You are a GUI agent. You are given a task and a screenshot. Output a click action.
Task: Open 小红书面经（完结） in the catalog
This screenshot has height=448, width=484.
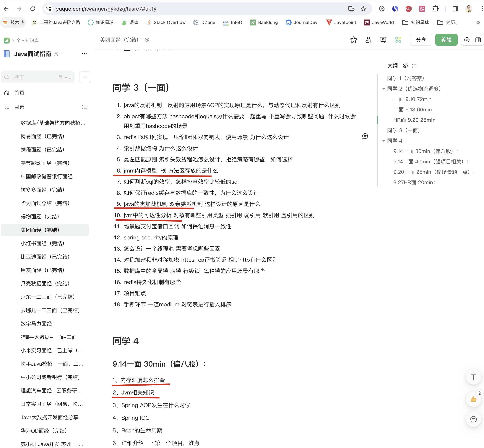click(42, 243)
